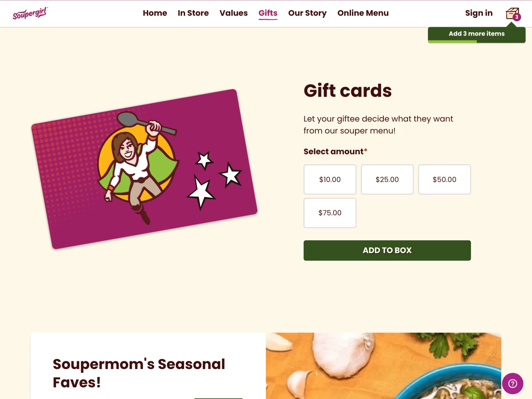The height and width of the screenshot is (399, 532).
Task: Go to the Home menu item
Action: tap(155, 13)
